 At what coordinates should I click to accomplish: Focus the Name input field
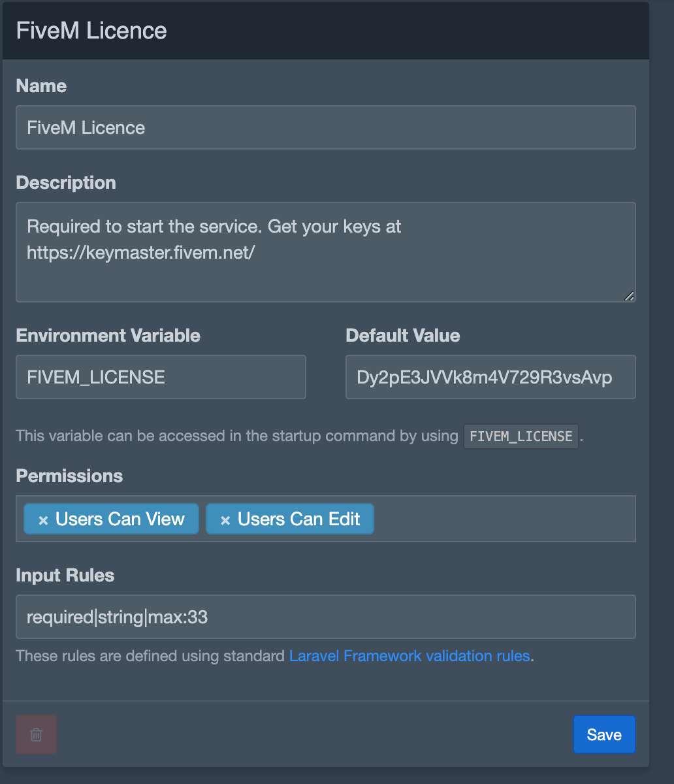325,127
